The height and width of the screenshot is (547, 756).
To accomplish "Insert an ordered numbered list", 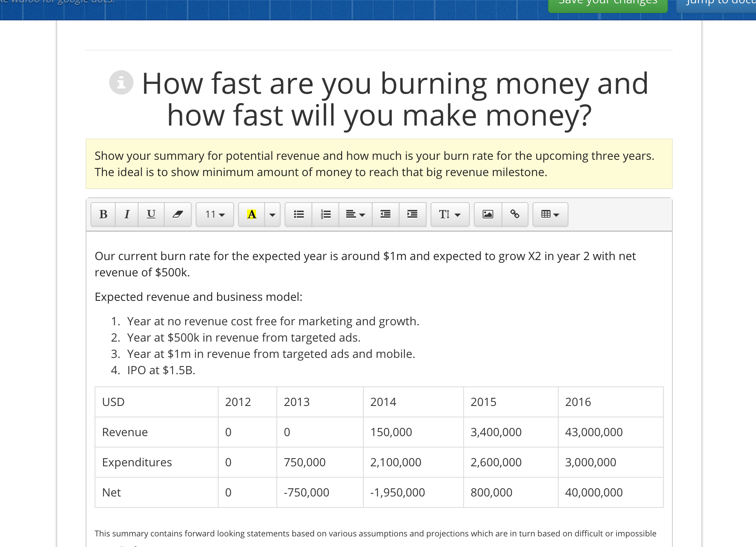I will (x=325, y=214).
